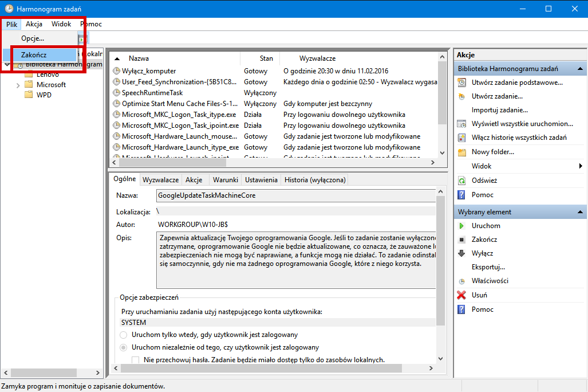Image resolution: width=588 pixels, height=392 pixels.
Task: Expand the Widok submenu arrow
Action: click(581, 166)
